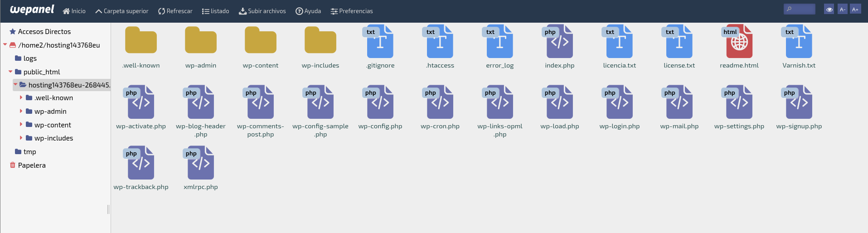Select the wp-comments-post.php file icon
The width and height of the screenshot is (868, 233).
pyautogui.click(x=258, y=102)
